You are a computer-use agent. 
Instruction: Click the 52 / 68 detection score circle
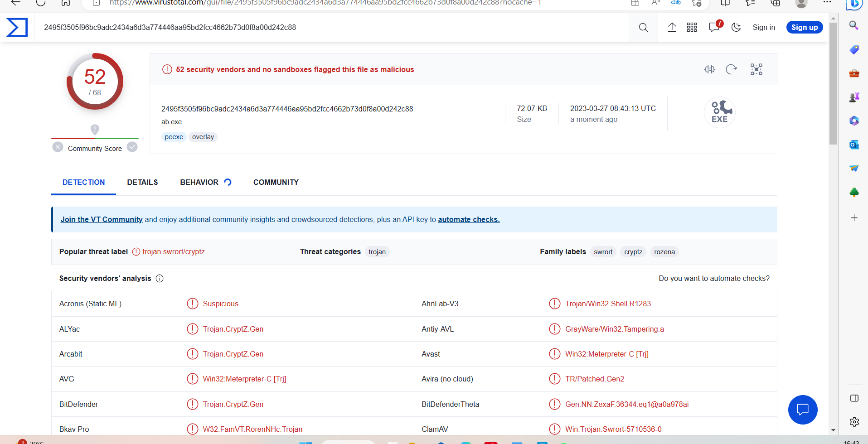(x=95, y=82)
